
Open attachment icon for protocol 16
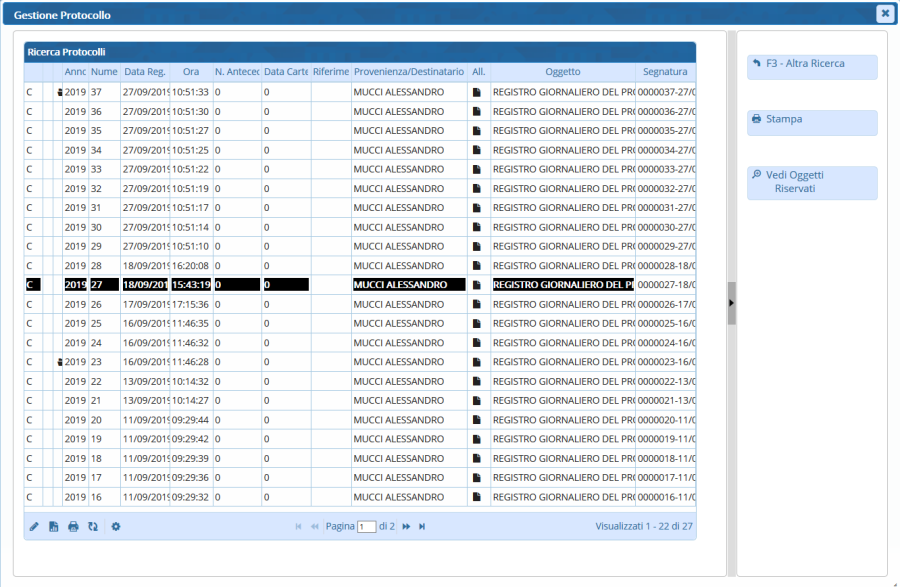pyautogui.click(x=478, y=497)
